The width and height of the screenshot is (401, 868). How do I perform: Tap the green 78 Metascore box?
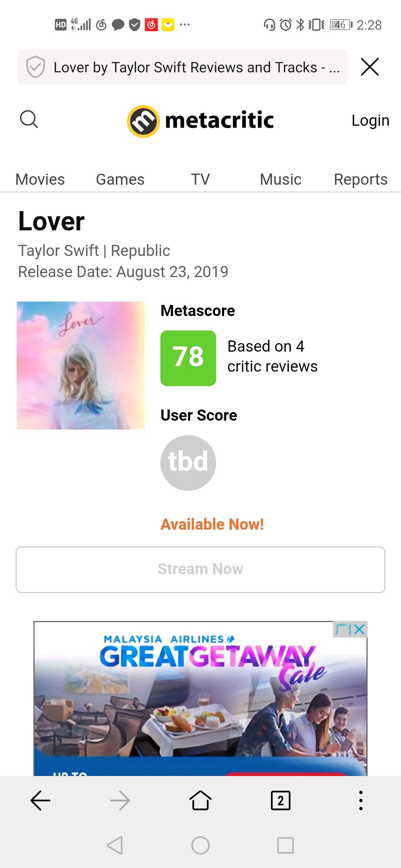point(188,358)
